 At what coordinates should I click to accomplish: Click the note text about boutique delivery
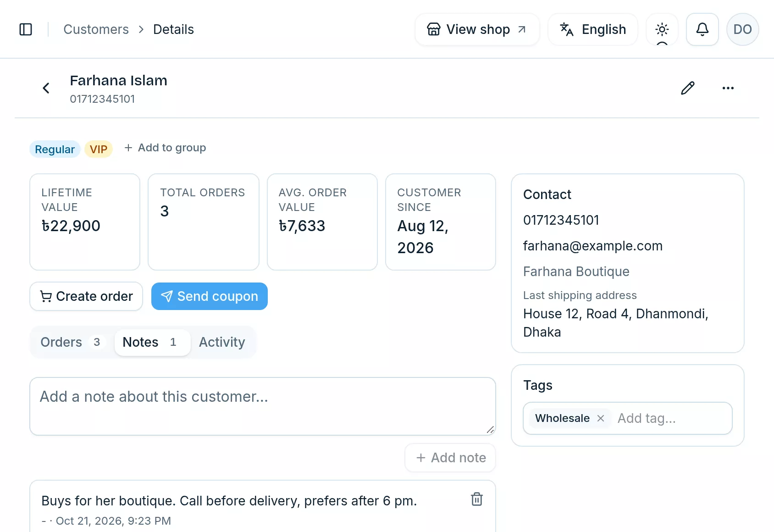229,501
